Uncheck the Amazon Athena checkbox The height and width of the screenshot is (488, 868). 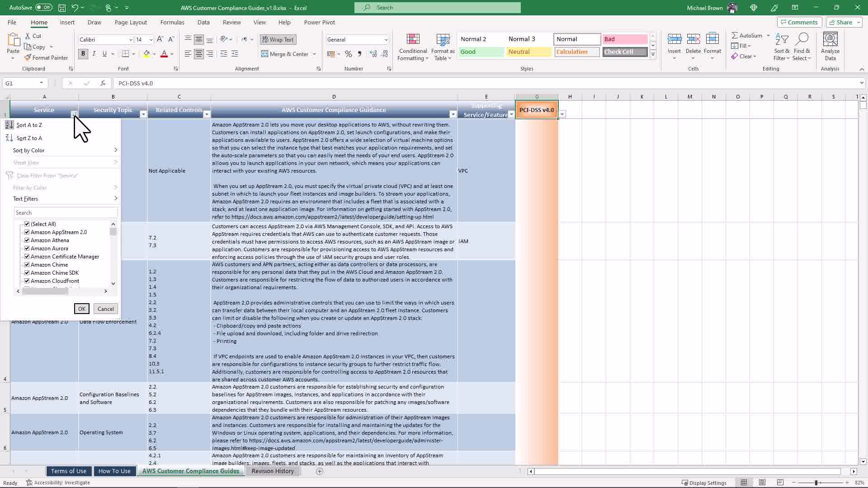pyautogui.click(x=27, y=240)
